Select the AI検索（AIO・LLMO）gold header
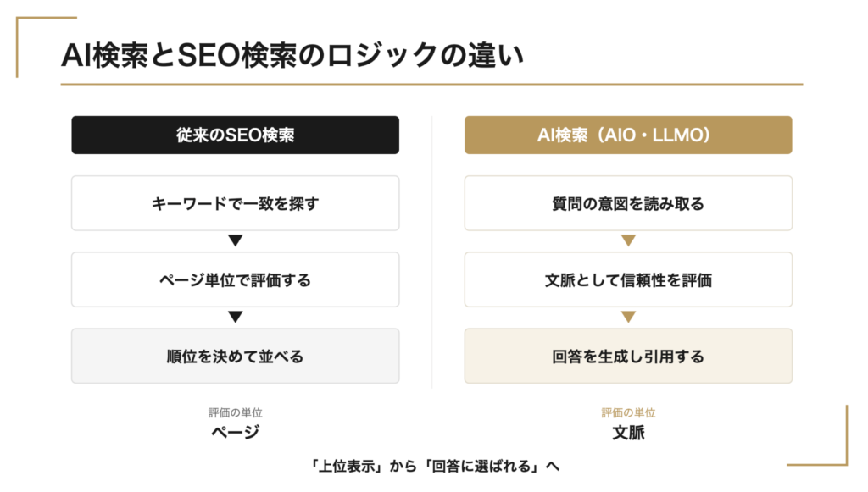The width and height of the screenshot is (868, 492). (x=628, y=135)
